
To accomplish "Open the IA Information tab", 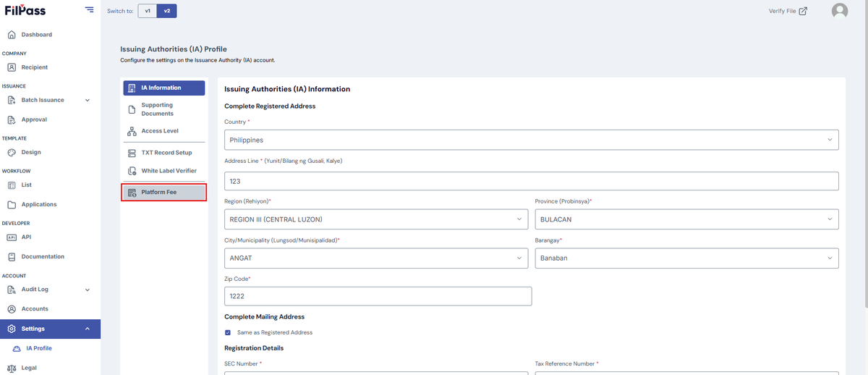I will pyautogui.click(x=164, y=88).
